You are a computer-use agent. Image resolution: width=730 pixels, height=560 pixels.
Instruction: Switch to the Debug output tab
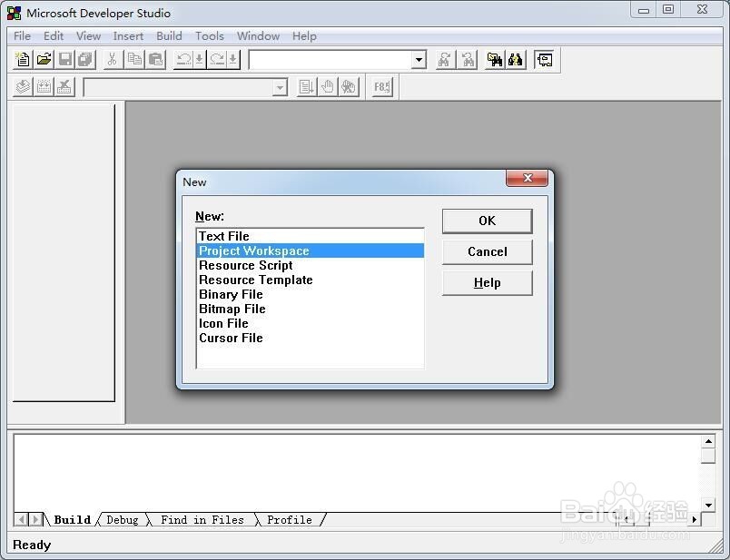pos(123,519)
